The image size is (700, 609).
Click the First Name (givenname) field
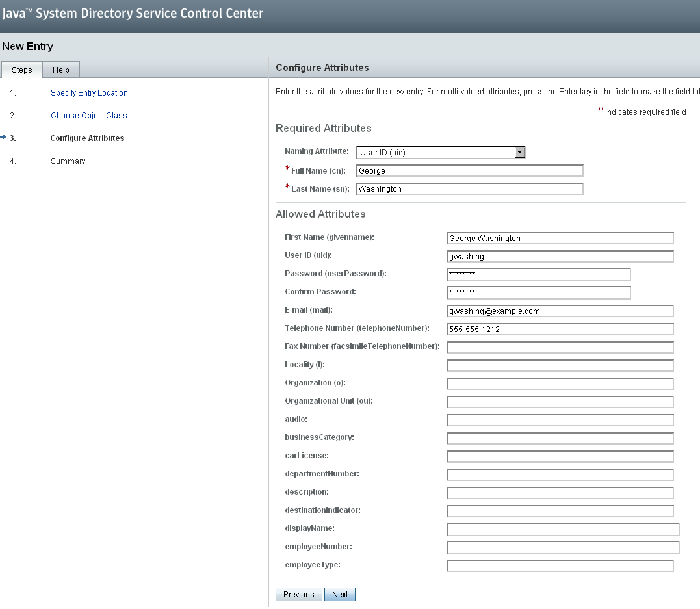point(560,239)
